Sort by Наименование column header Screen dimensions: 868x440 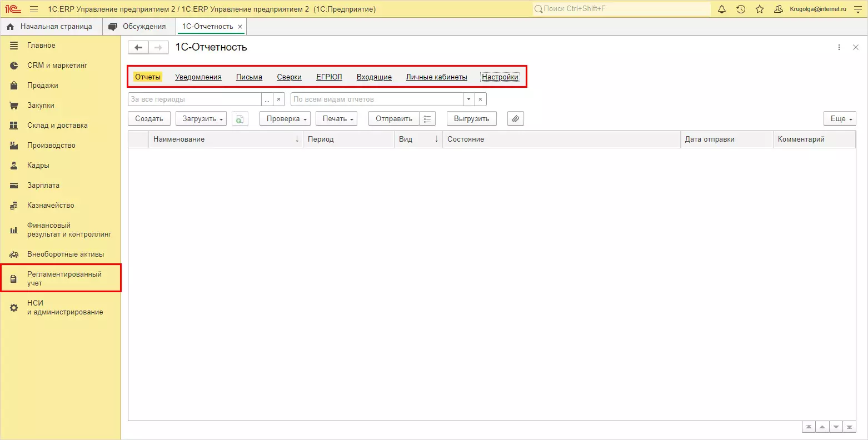pyautogui.click(x=227, y=139)
